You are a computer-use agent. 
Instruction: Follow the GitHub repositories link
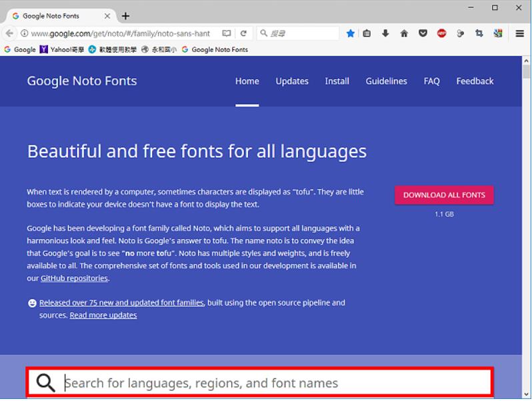click(74, 278)
